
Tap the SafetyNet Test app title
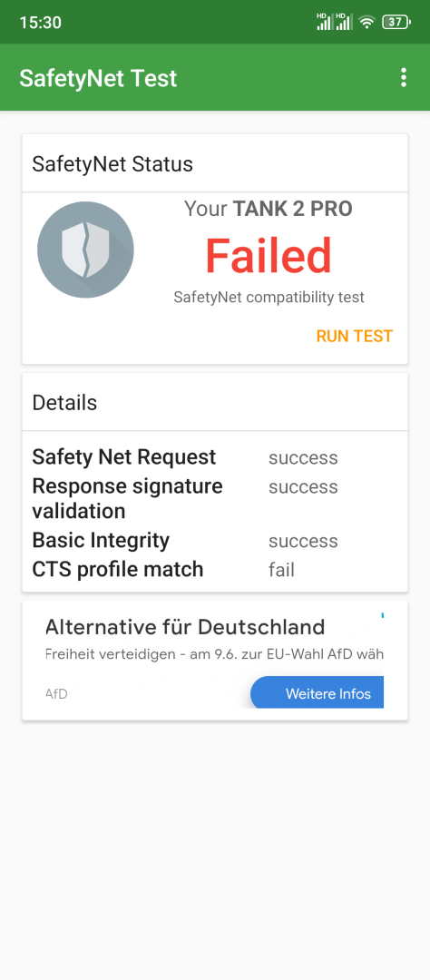(98, 78)
